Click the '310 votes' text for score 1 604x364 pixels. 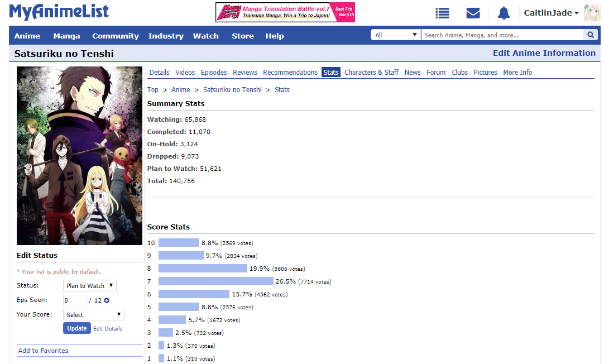tap(200, 358)
